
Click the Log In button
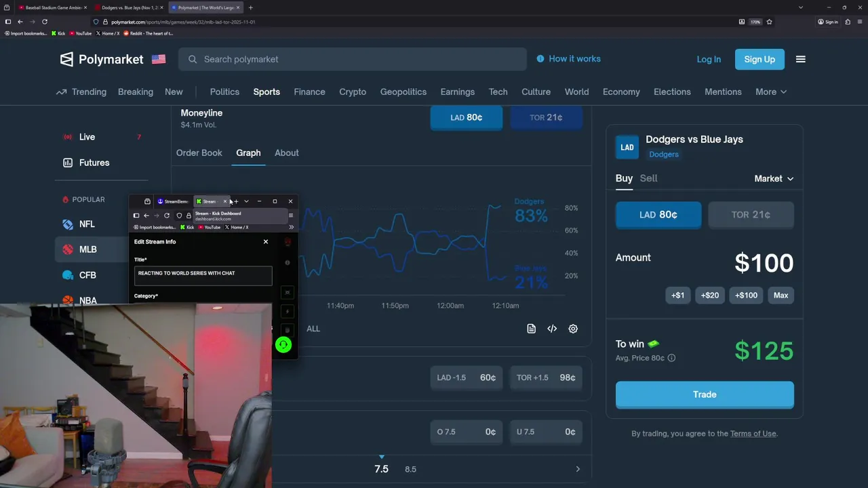tap(709, 59)
